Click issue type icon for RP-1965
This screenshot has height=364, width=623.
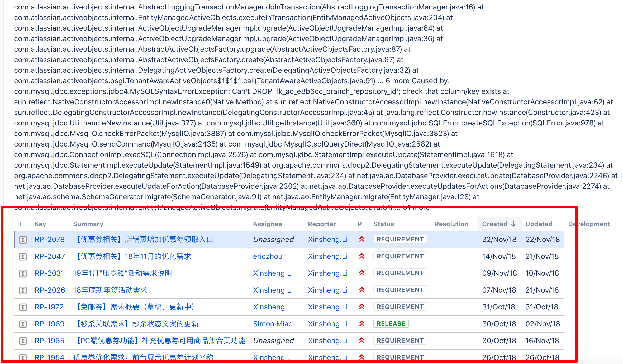pyautogui.click(x=23, y=341)
